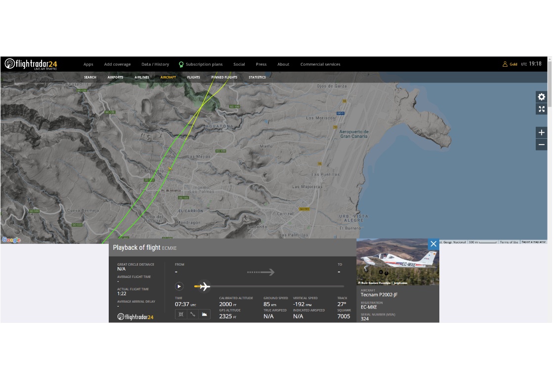Switch to the AIRLINES tab

click(x=141, y=77)
